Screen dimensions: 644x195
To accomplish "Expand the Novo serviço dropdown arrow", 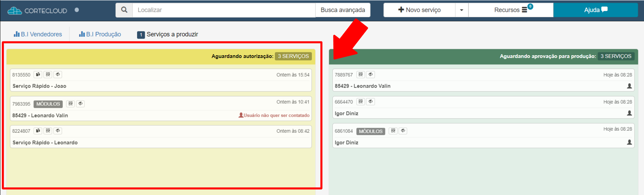I will pos(462,10).
